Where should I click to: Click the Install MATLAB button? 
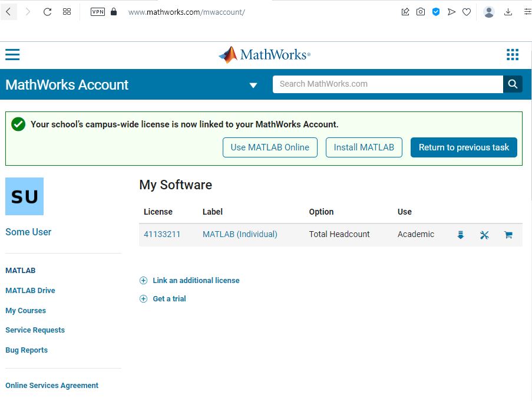364,147
